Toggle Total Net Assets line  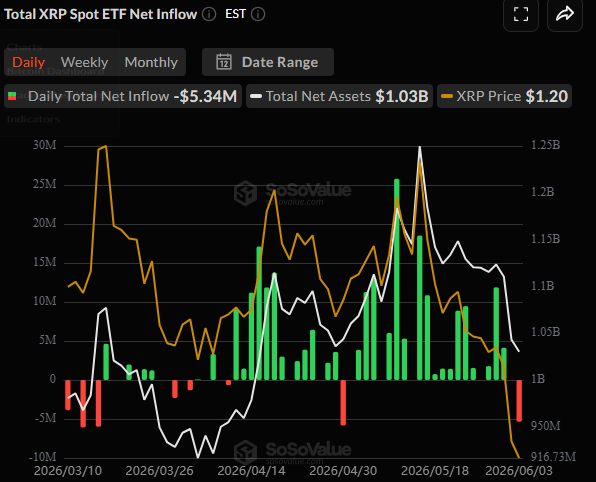339,96
